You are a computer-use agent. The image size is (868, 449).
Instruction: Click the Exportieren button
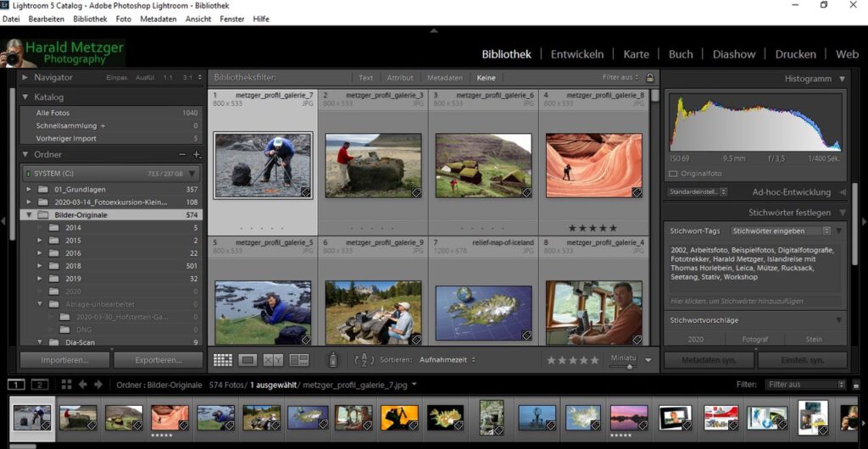pyautogui.click(x=158, y=360)
